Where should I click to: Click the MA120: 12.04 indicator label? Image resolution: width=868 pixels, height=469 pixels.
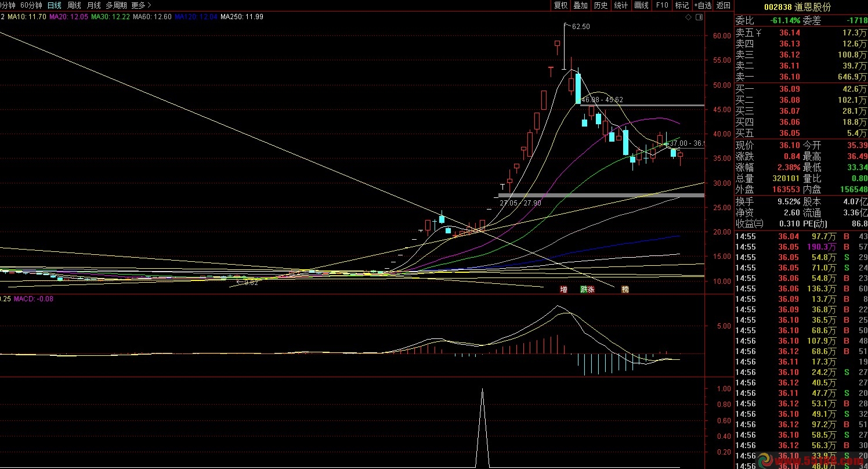coord(196,17)
